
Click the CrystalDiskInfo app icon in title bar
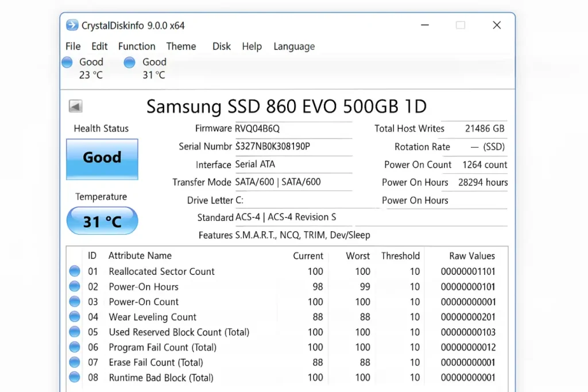(x=72, y=25)
